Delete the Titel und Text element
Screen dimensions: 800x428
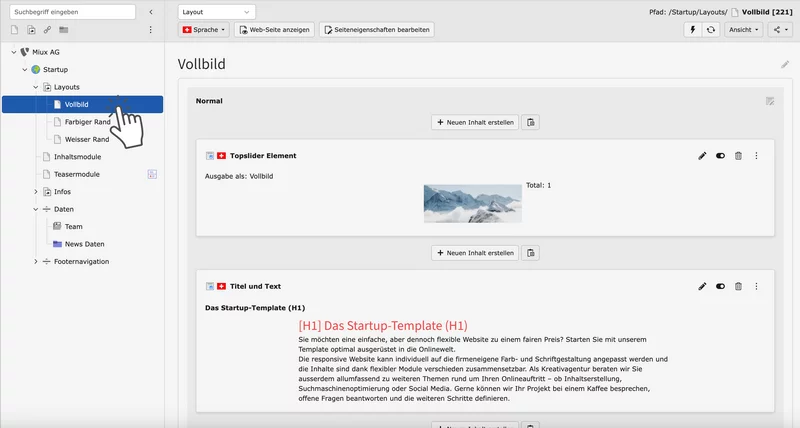(x=738, y=286)
